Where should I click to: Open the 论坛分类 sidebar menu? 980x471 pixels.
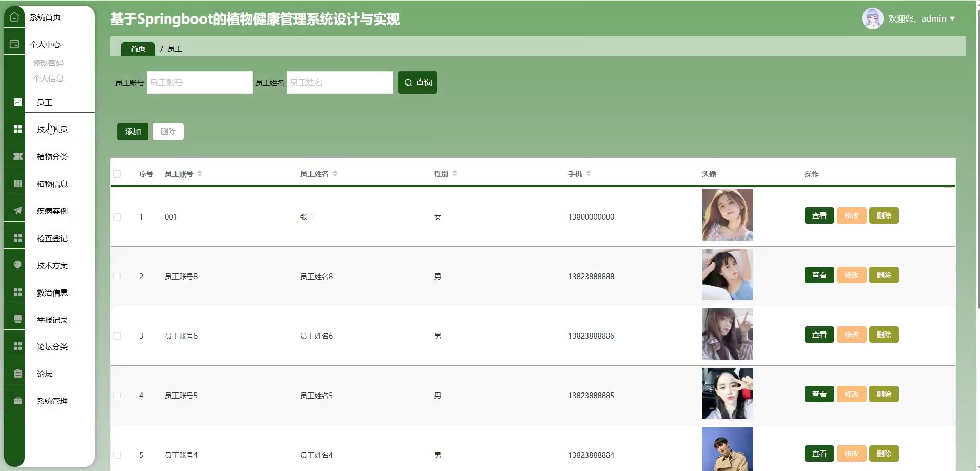52,346
